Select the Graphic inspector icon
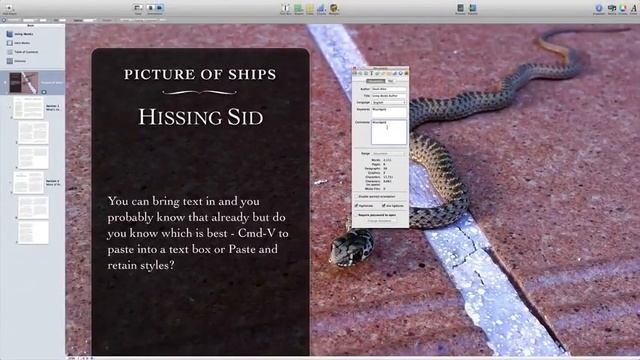The height and width of the screenshot is (360, 640). [377, 73]
